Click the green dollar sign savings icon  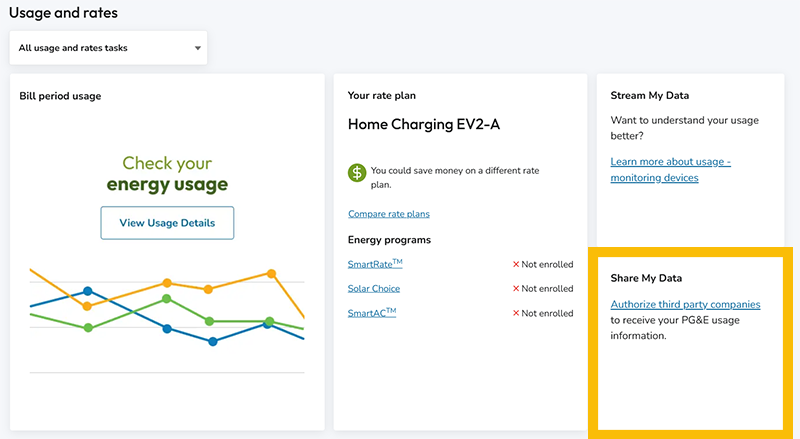pyautogui.click(x=357, y=172)
